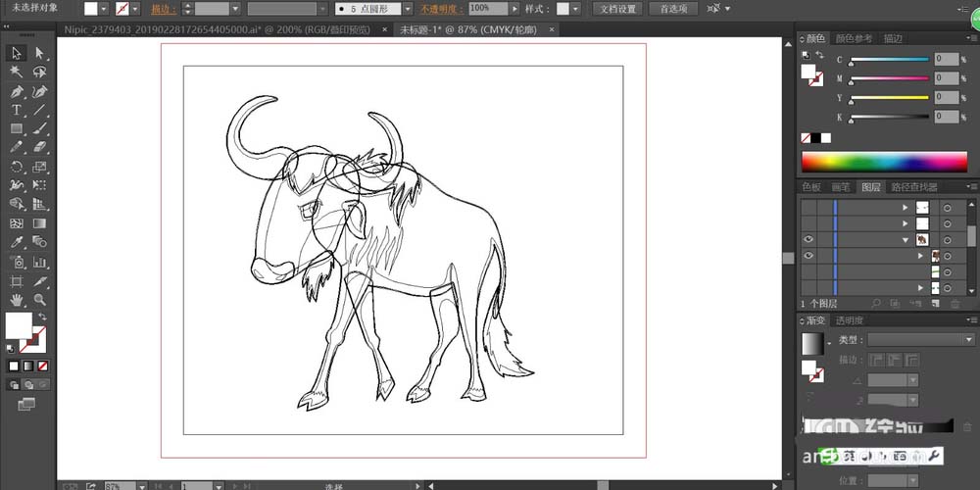Switch to 色板 (Swatches) tab

(x=811, y=187)
